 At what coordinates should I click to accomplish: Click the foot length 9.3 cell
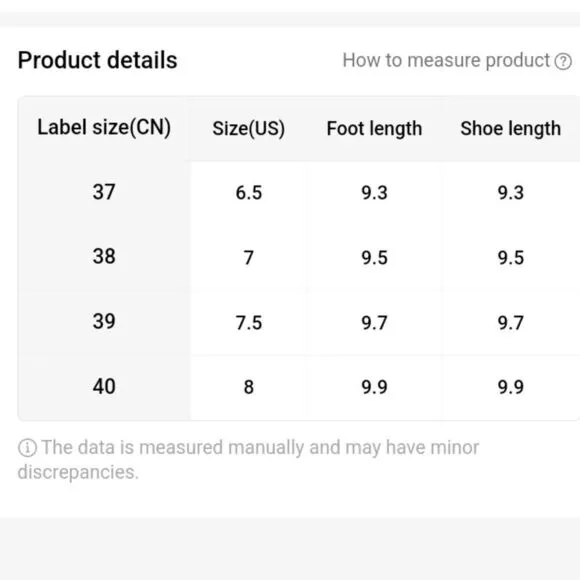click(x=374, y=193)
